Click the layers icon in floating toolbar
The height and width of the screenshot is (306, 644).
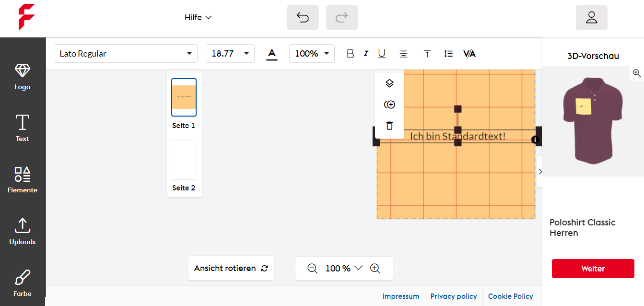(x=389, y=83)
